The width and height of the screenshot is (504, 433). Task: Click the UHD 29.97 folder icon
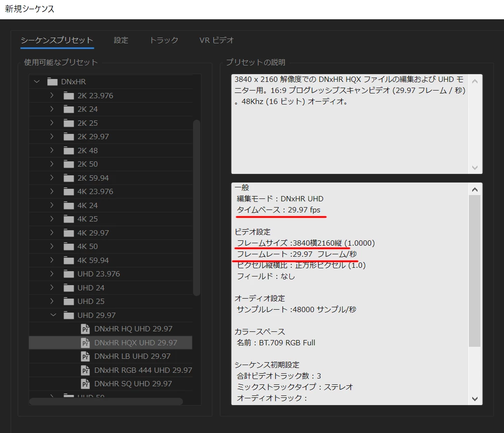69,315
